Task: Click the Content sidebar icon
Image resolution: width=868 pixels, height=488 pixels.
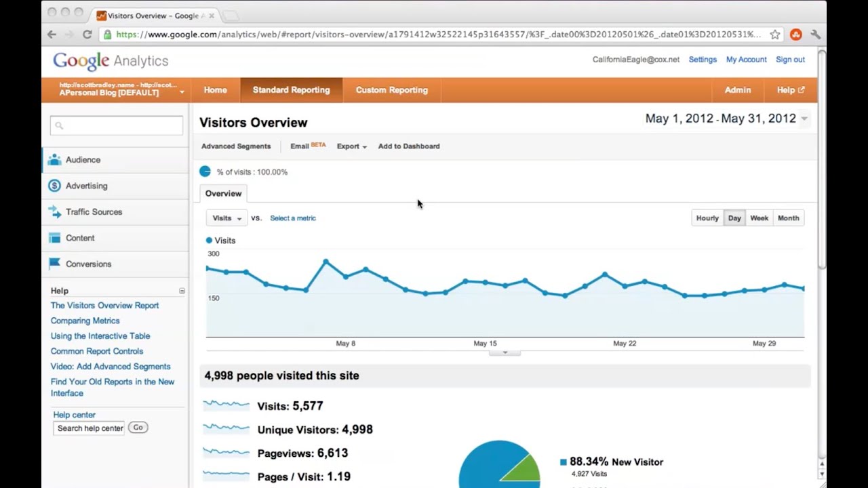Action: click(54, 238)
